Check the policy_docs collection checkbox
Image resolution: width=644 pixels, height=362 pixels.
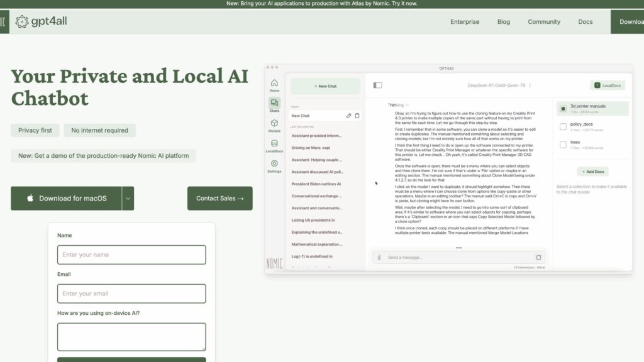click(x=563, y=127)
